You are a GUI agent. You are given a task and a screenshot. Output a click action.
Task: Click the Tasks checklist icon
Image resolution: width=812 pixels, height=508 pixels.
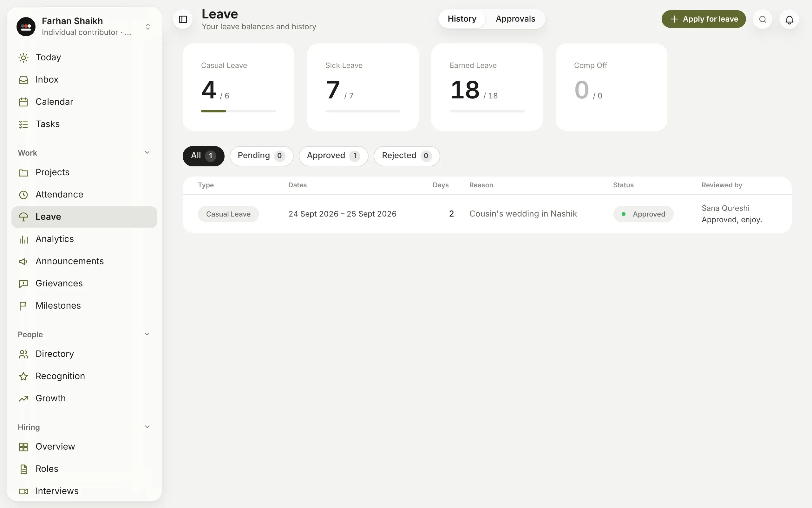click(x=23, y=124)
